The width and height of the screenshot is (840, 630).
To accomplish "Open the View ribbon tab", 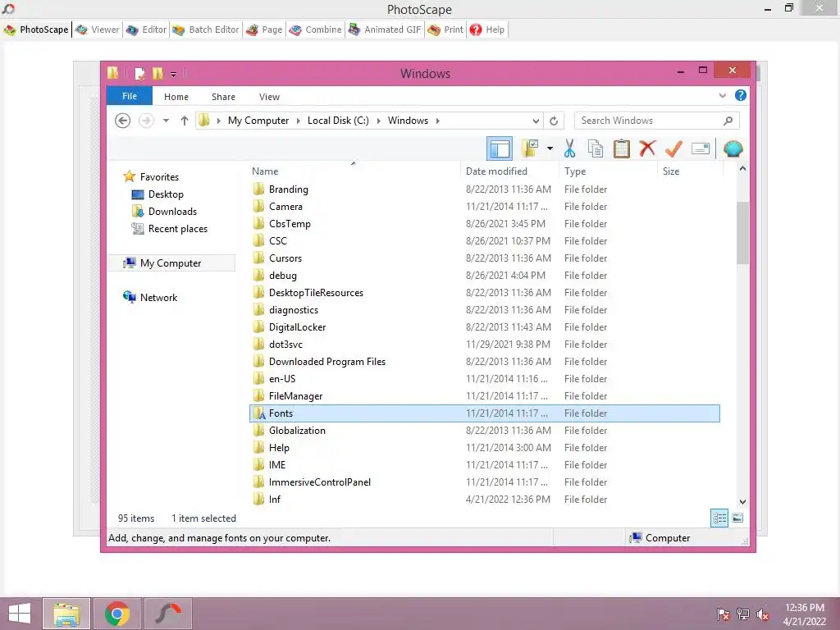I will point(269,97).
